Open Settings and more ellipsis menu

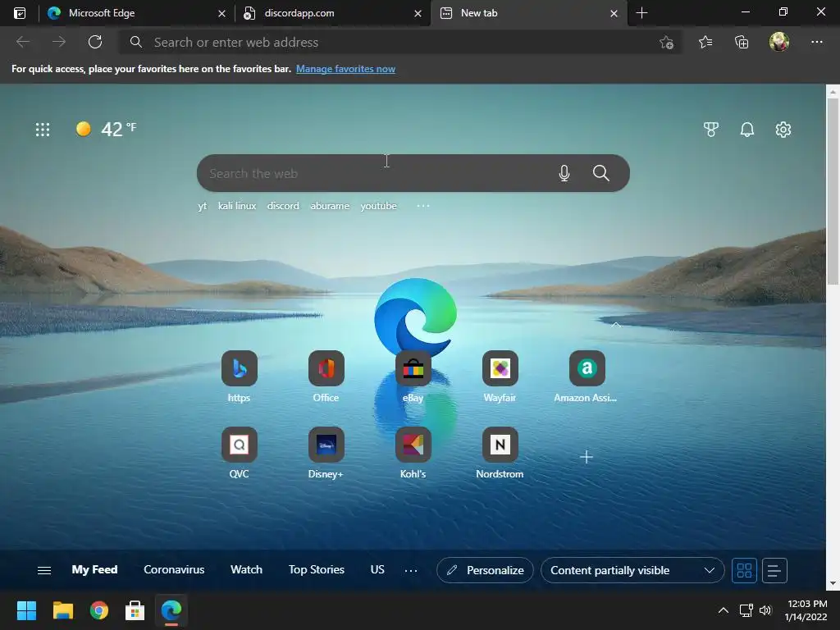(x=816, y=42)
